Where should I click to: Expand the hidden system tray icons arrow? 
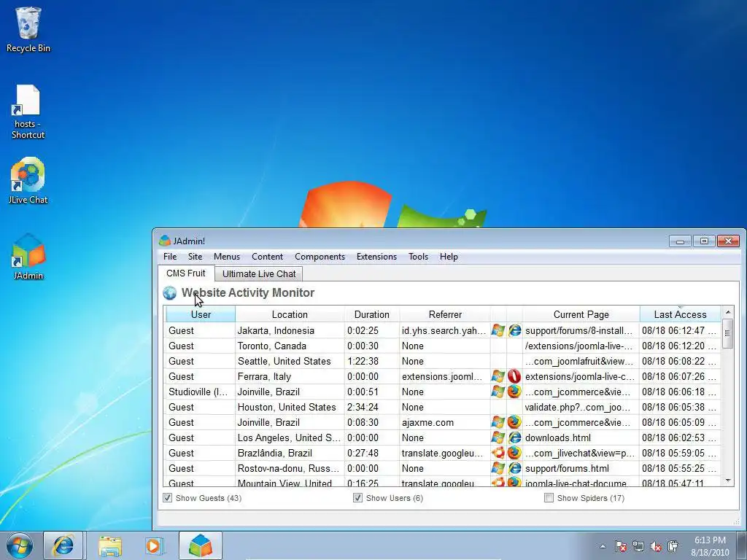603,546
